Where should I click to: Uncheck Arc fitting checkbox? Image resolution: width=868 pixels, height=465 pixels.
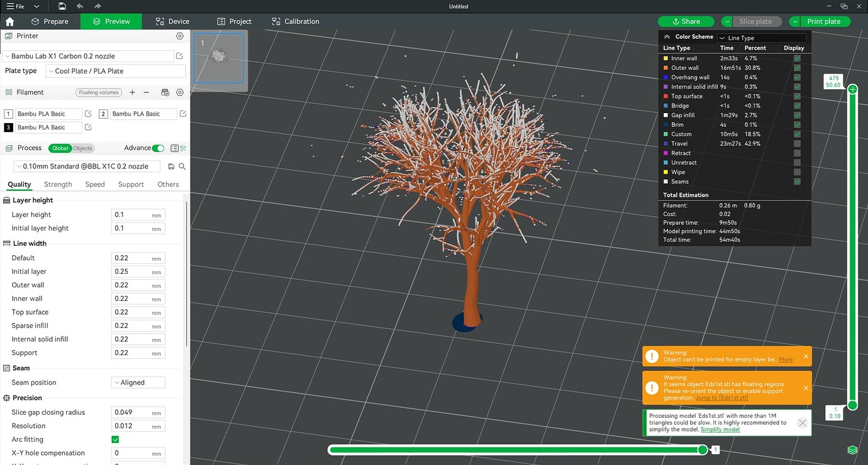pyautogui.click(x=115, y=439)
